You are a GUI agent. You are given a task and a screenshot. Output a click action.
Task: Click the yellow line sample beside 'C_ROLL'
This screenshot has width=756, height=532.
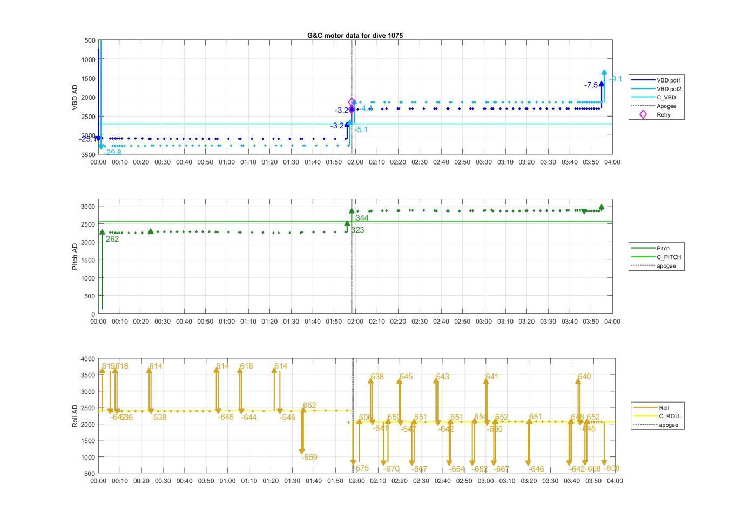pyautogui.click(x=645, y=417)
